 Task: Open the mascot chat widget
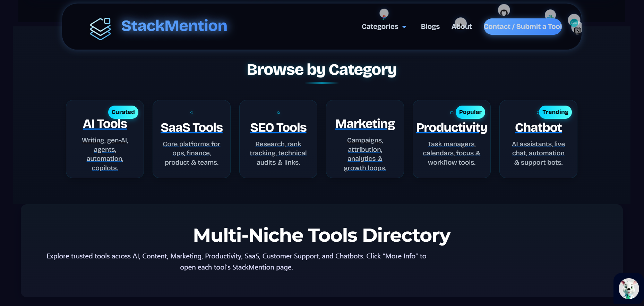(629, 289)
